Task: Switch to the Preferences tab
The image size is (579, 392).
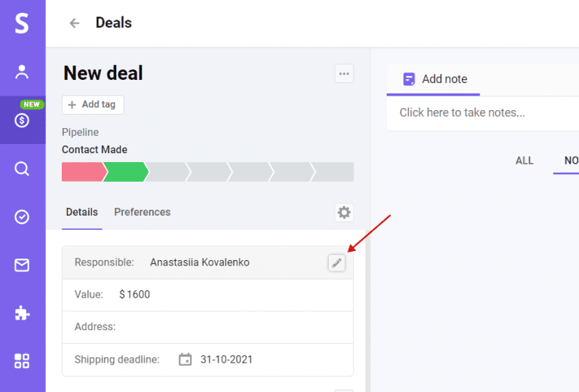Action: pyautogui.click(x=142, y=213)
